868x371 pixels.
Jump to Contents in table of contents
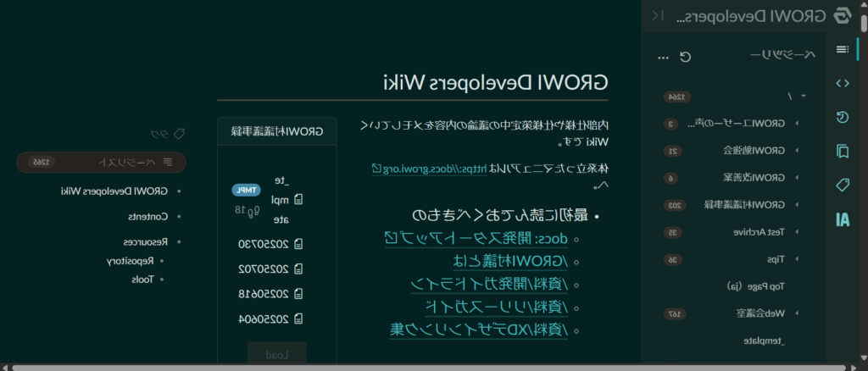147,217
